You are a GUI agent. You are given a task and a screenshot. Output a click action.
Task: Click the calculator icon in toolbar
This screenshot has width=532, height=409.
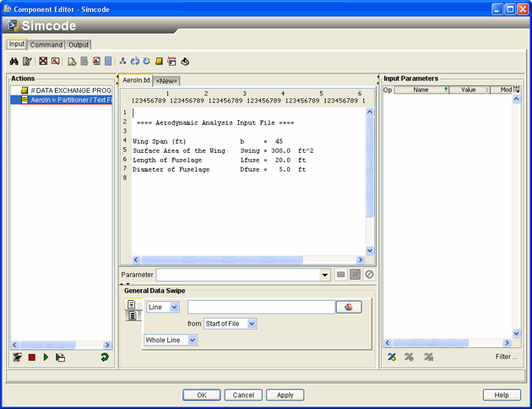(x=108, y=62)
